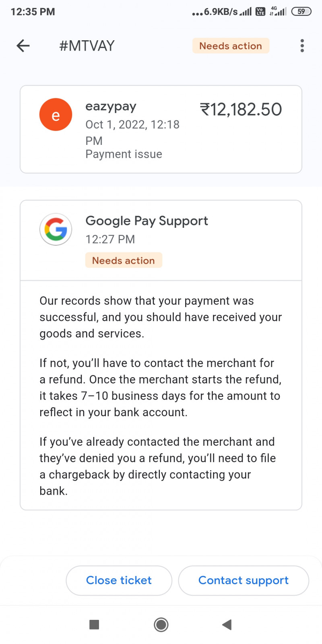Tap the back arrow icon
The height and width of the screenshot is (644, 322).
coord(23,46)
